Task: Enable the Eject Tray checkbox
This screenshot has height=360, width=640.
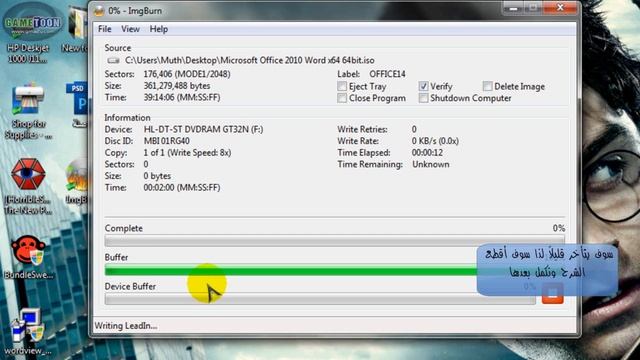Action: pyautogui.click(x=342, y=86)
